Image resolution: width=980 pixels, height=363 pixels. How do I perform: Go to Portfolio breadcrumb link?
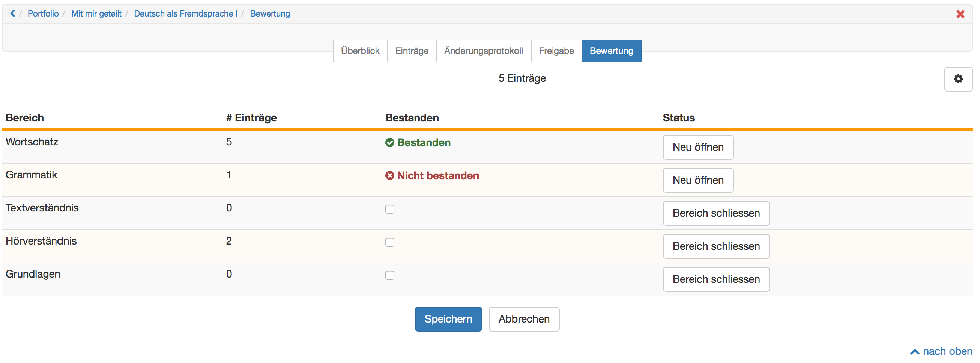click(43, 13)
